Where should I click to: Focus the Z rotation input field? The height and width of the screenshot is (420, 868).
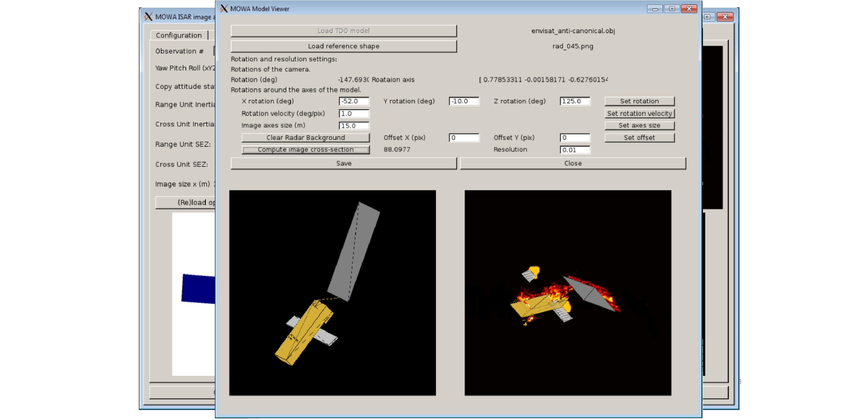(x=575, y=101)
